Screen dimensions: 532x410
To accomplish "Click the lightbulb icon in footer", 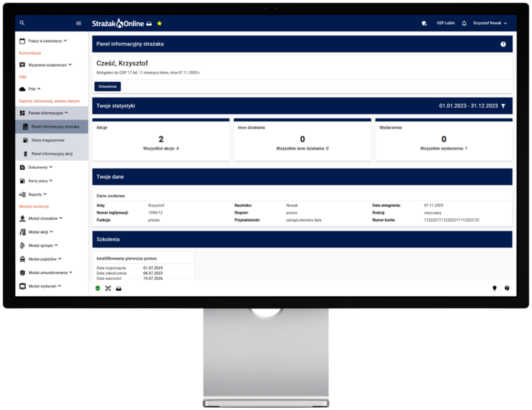I will click(x=494, y=288).
